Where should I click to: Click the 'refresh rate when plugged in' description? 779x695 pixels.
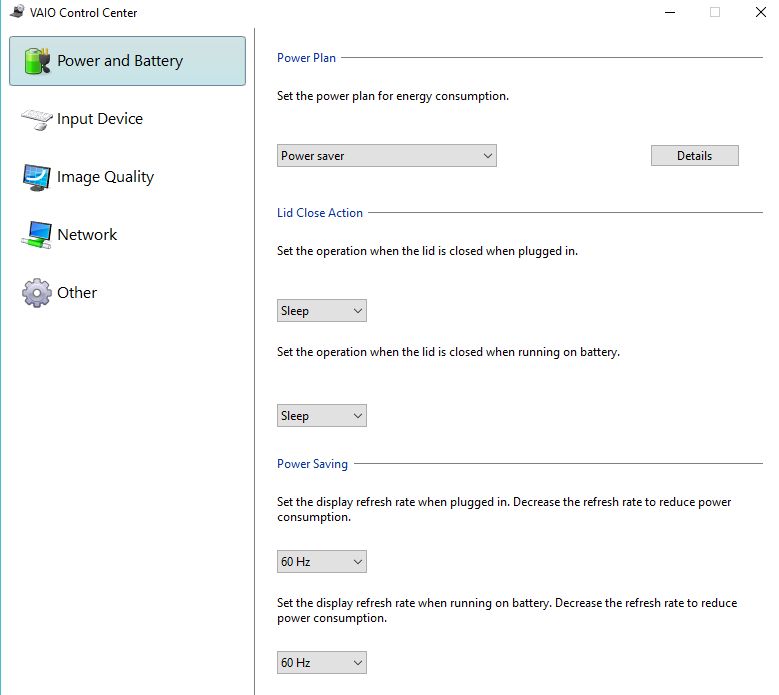[504, 509]
